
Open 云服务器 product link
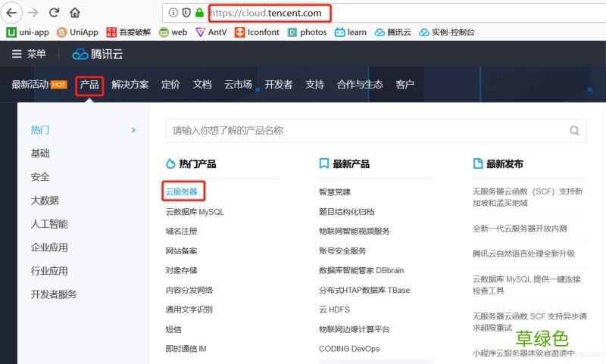[x=182, y=192]
